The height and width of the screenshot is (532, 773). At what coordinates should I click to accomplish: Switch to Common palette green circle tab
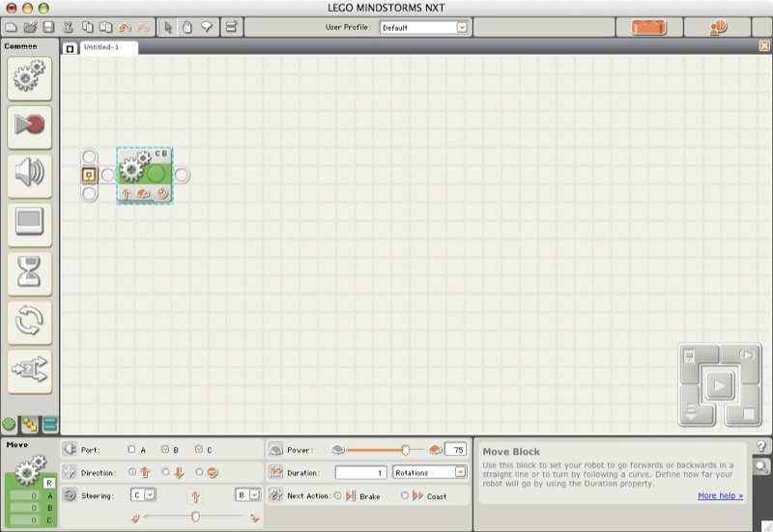9,424
